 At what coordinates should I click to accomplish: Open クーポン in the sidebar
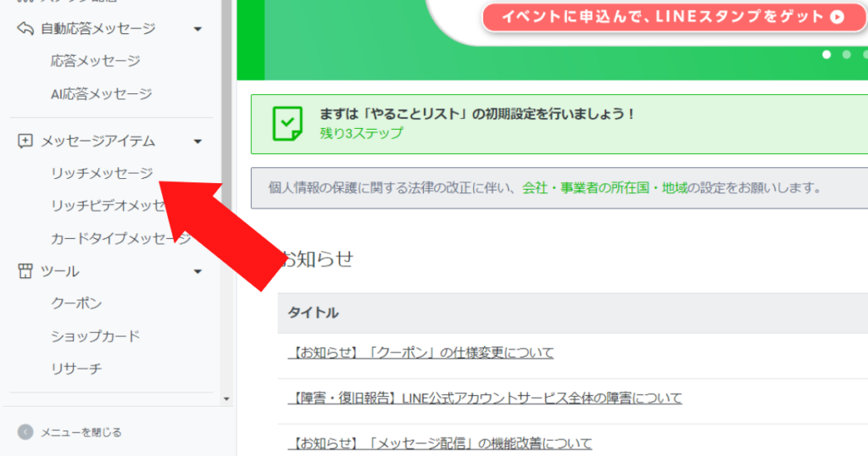tap(76, 303)
